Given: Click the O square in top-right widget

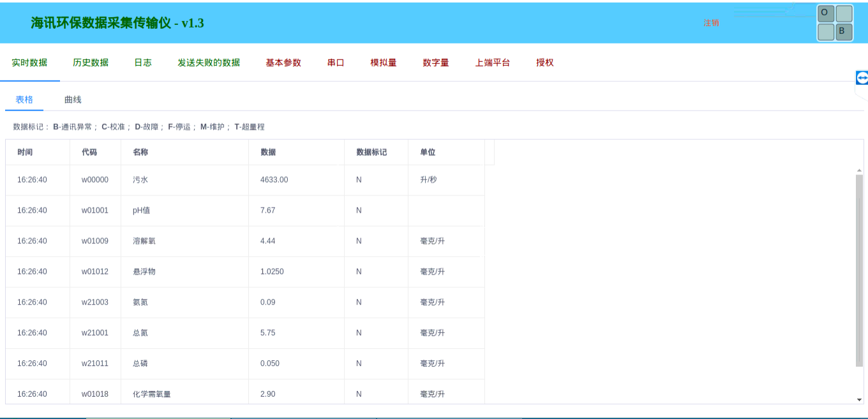Looking at the screenshot, I should pyautogui.click(x=826, y=13).
